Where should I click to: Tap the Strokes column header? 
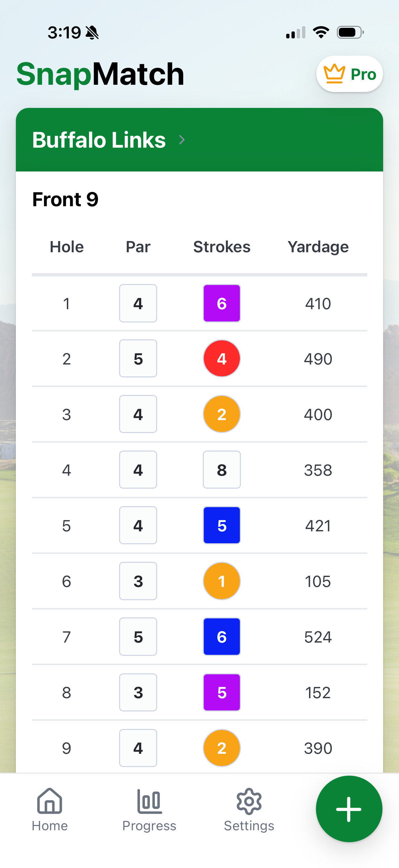coord(222,247)
